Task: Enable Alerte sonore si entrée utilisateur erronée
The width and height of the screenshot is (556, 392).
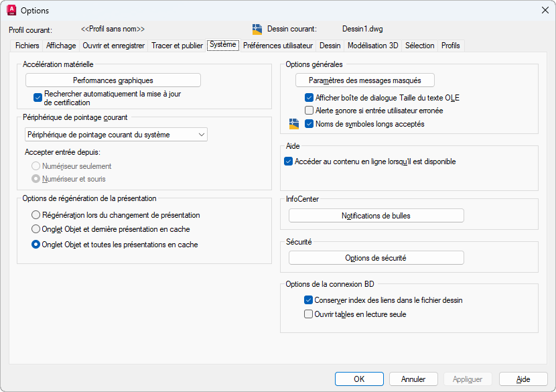Action: [309, 111]
